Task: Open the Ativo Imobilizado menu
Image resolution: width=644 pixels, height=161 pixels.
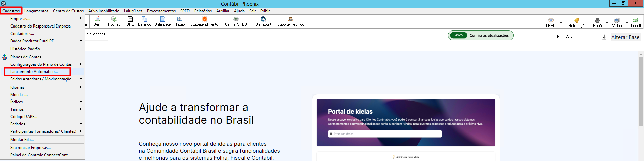Action: point(104,11)
